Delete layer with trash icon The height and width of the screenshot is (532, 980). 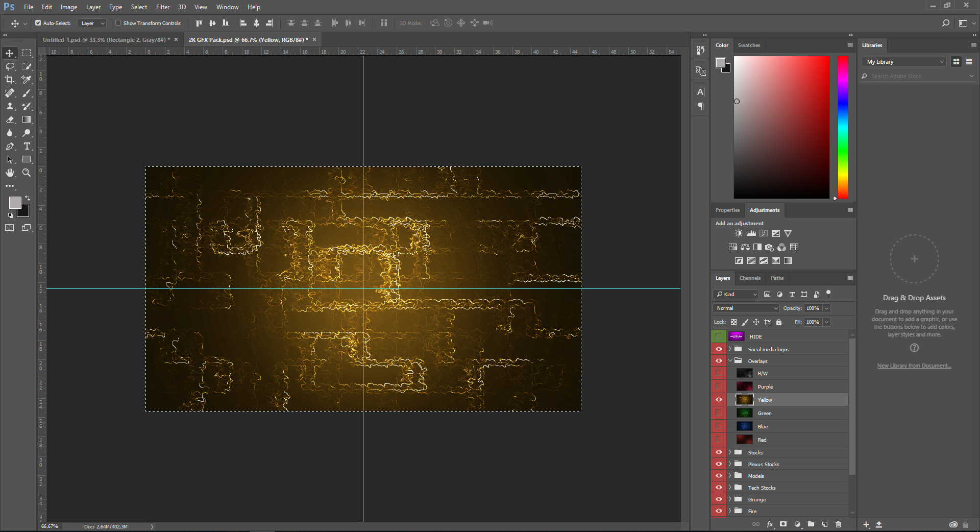[x=838, y=524]
